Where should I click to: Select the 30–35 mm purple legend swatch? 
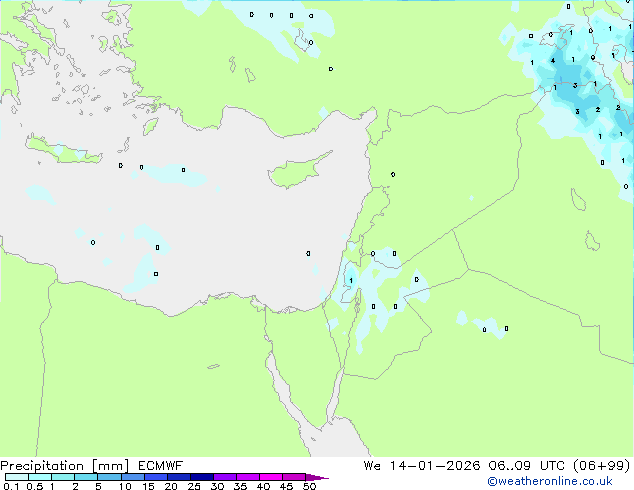[225, 477]
